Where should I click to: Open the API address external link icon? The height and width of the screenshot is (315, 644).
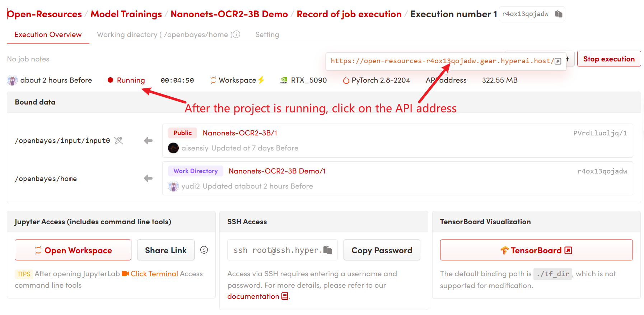coord(558,61)
